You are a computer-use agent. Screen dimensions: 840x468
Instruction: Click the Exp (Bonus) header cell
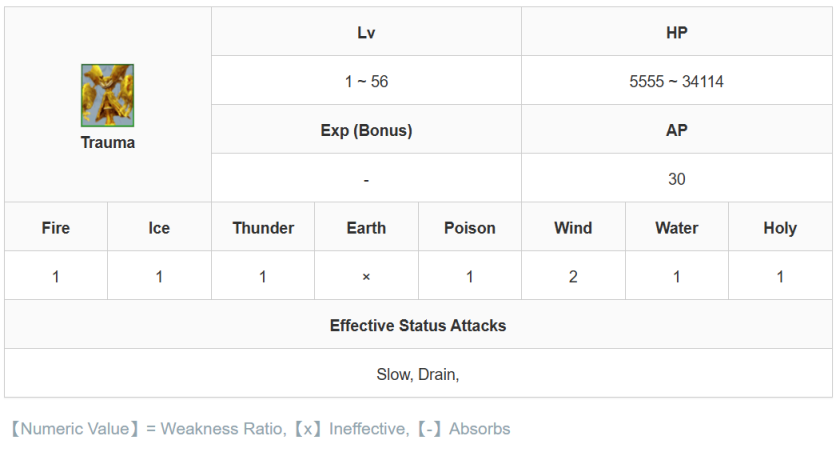(x=366, y=130)
